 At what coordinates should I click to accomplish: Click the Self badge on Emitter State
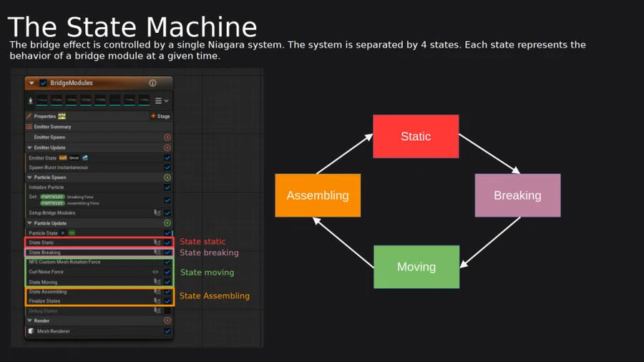pyautogui.click(x=63, y=158)
